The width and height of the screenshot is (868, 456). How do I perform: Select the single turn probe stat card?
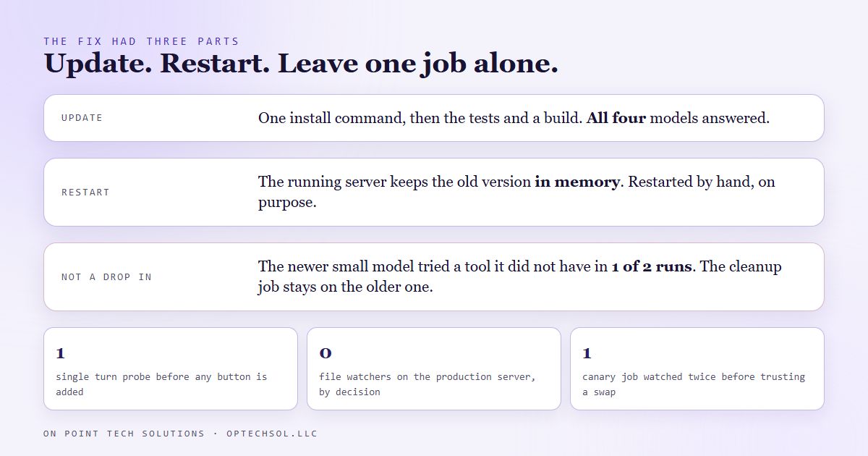pyautogui.click(x=171, y=369)
